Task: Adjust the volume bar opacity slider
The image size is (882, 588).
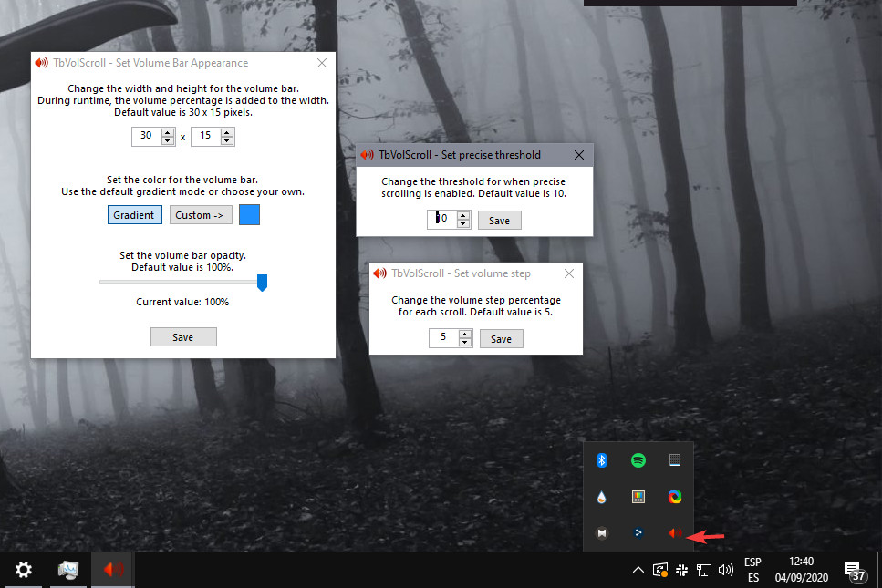Action: point(262,283)
